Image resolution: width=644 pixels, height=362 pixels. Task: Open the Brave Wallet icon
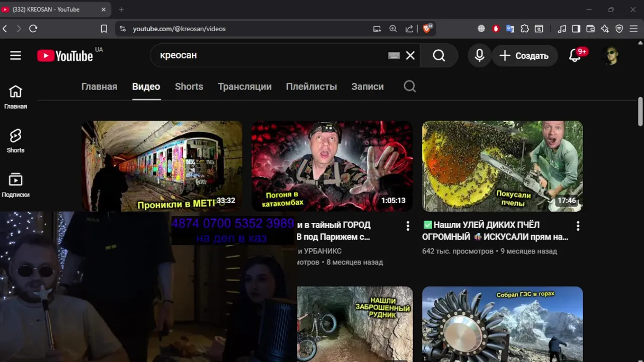[x=591, y=29]
